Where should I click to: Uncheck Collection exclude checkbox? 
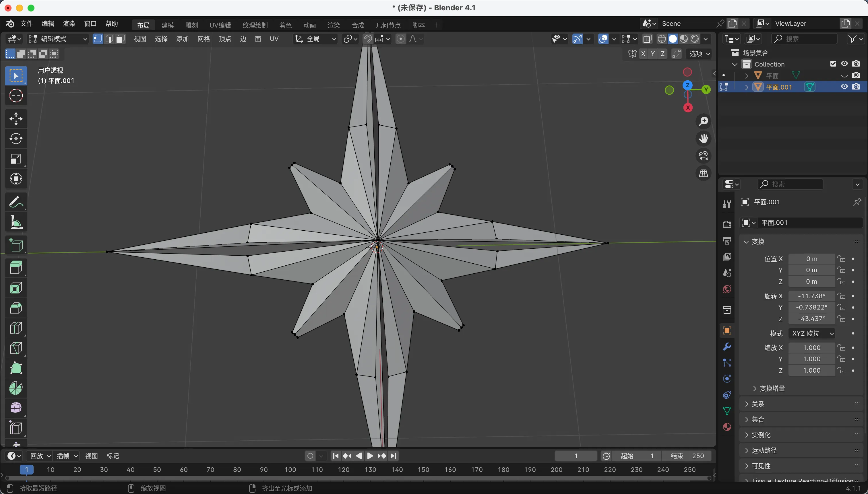click(x=833, y=64)
